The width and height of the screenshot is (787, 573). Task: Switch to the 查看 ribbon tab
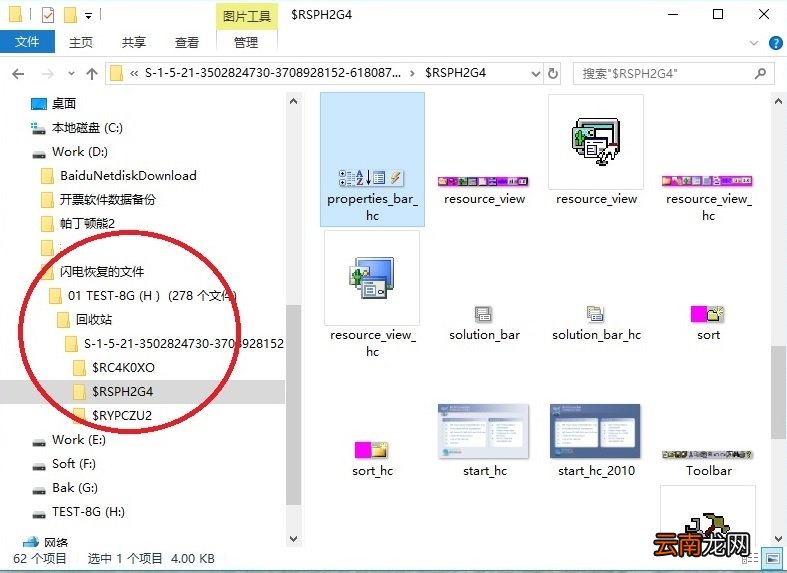187,42
